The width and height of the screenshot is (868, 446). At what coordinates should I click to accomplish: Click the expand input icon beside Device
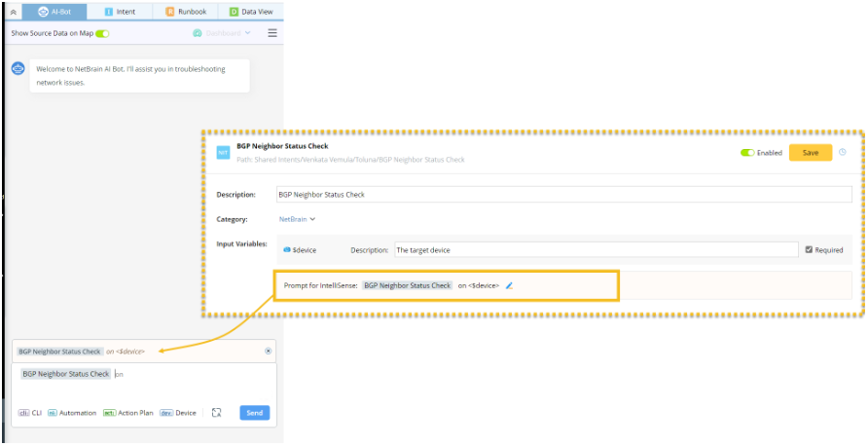pos(216,413)
